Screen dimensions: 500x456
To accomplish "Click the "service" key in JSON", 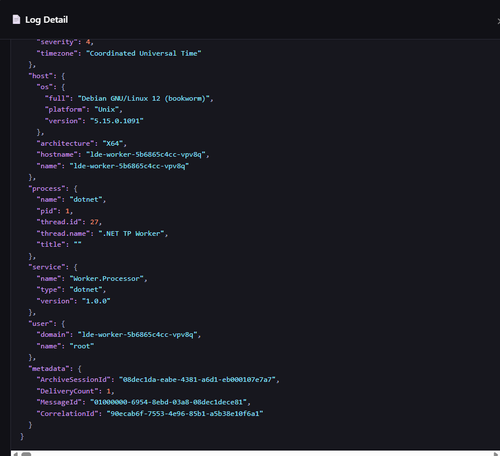I will point(47,267).
